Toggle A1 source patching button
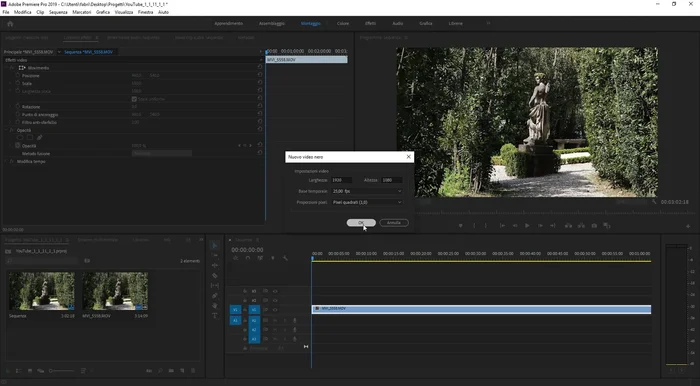700x386 pixels. coord(235,320)
